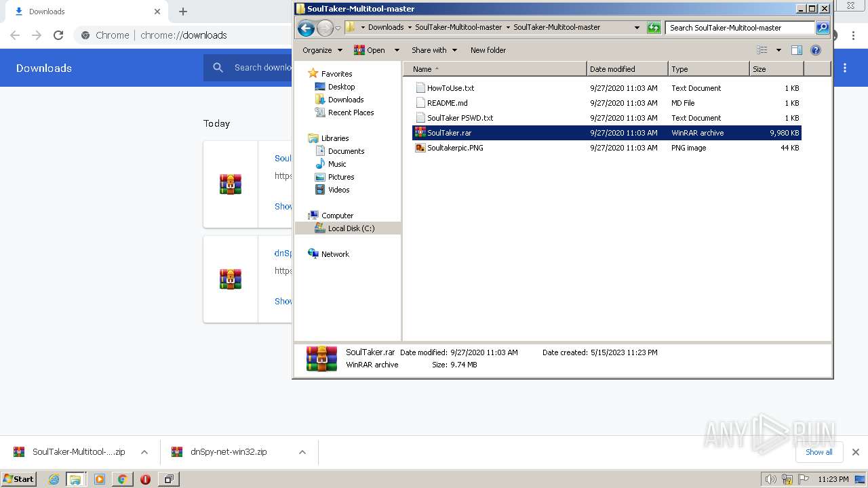868x488 pixels.
Task: Click the Change your view icon
Action: coord(762,50)
